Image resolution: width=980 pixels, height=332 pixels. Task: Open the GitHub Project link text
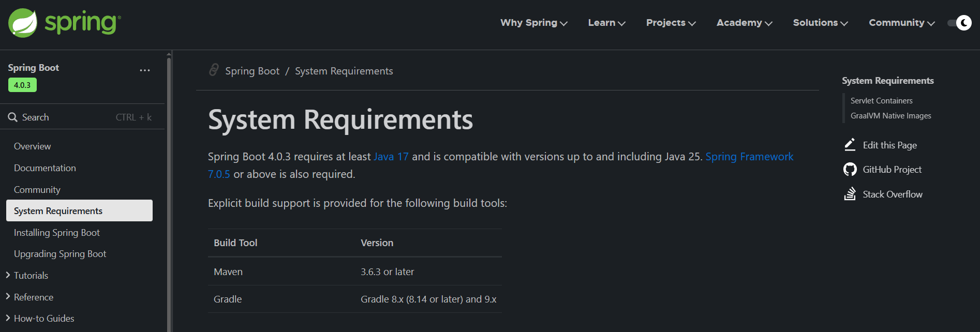892,170
